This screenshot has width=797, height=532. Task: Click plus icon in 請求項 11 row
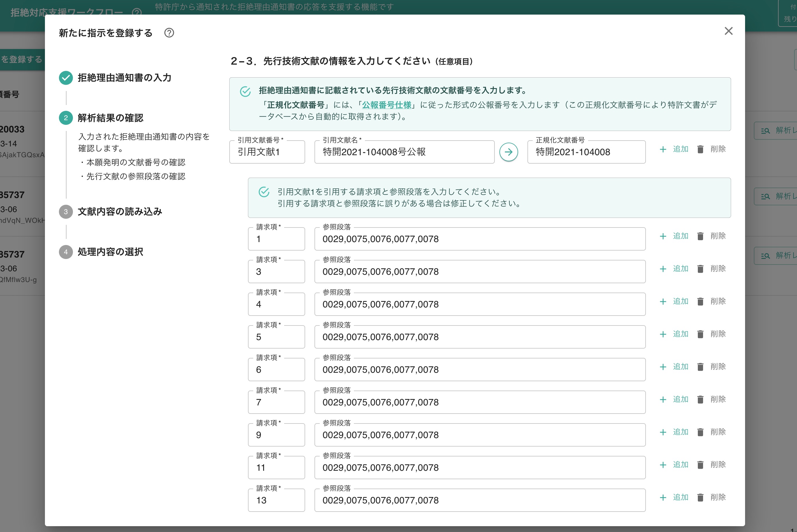(x=663, y=465)
